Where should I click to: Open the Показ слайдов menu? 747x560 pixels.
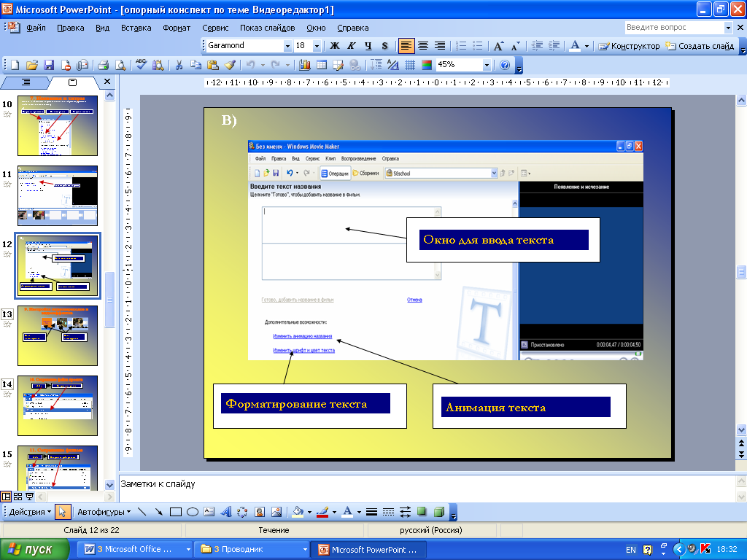coord(267,28)
